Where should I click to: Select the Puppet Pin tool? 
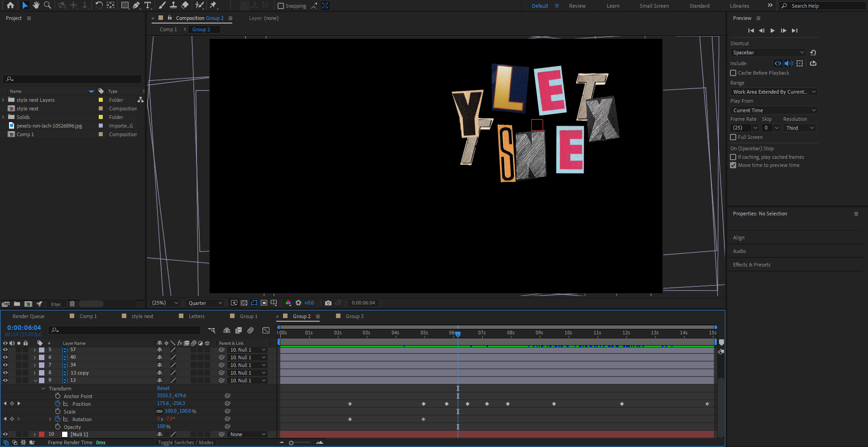point(213,5)
